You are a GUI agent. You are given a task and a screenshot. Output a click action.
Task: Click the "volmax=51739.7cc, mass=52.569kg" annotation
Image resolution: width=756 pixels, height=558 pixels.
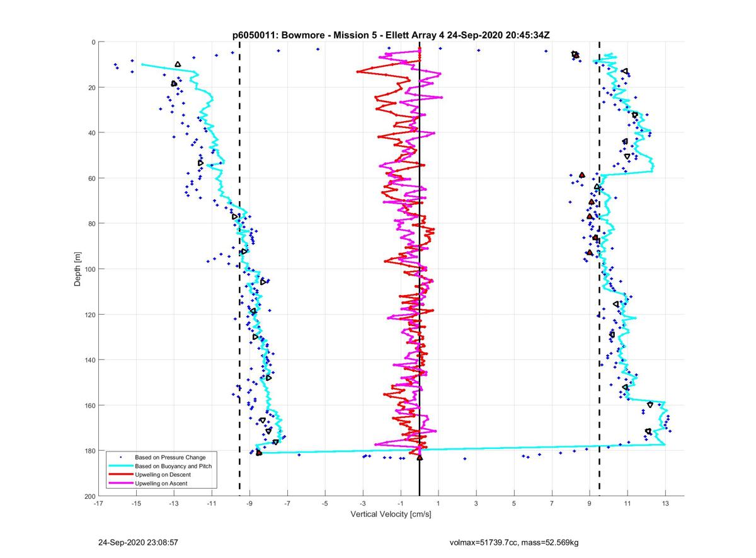[x=514, y=542]
